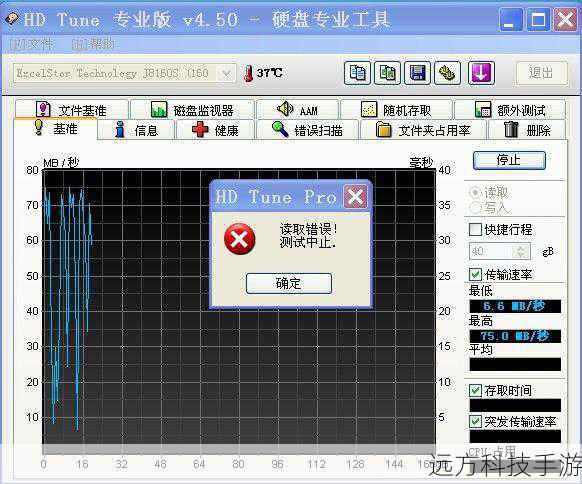The width and height of the screenshot is (582, 484).
Task: Switch to the 随机存取 tab
Action: tap(396, 109)
